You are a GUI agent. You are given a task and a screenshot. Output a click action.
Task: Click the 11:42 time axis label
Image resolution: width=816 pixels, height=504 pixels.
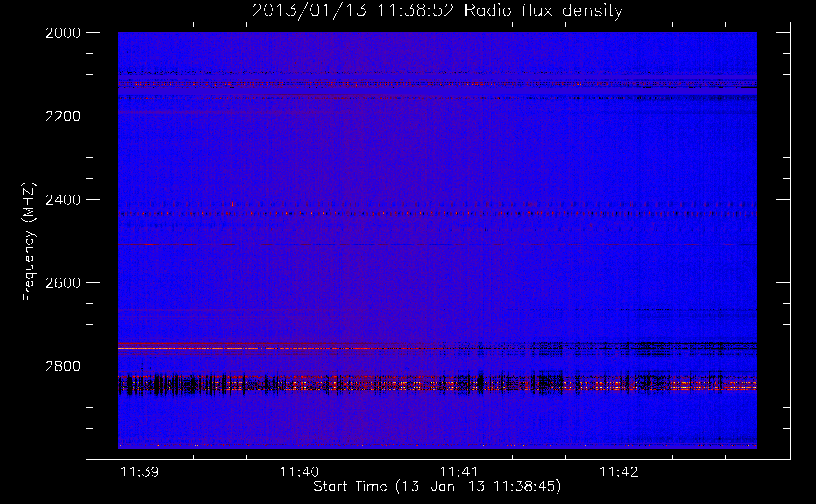tap(619, 472)
